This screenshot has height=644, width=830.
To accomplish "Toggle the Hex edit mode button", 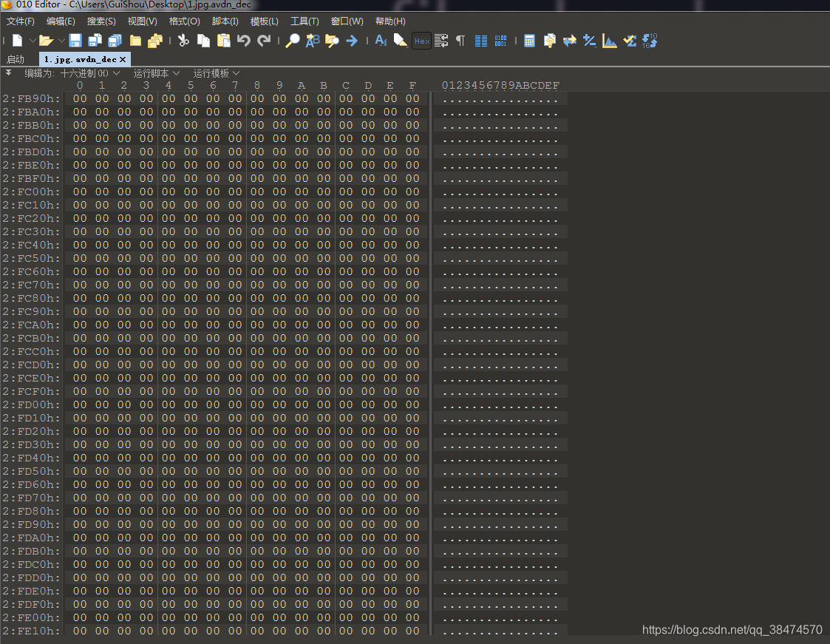I will [x=422, y=41].
